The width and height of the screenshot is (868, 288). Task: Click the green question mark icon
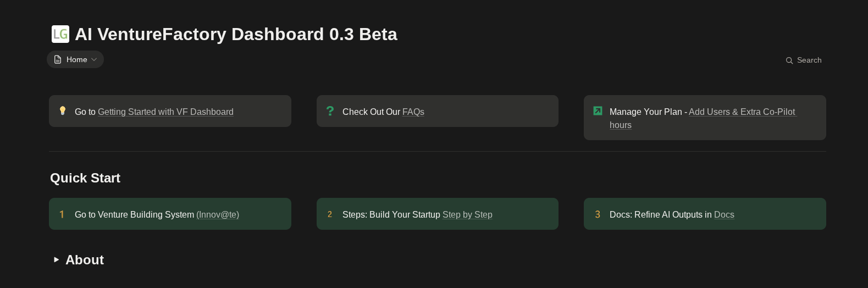(x=330, y=111)
